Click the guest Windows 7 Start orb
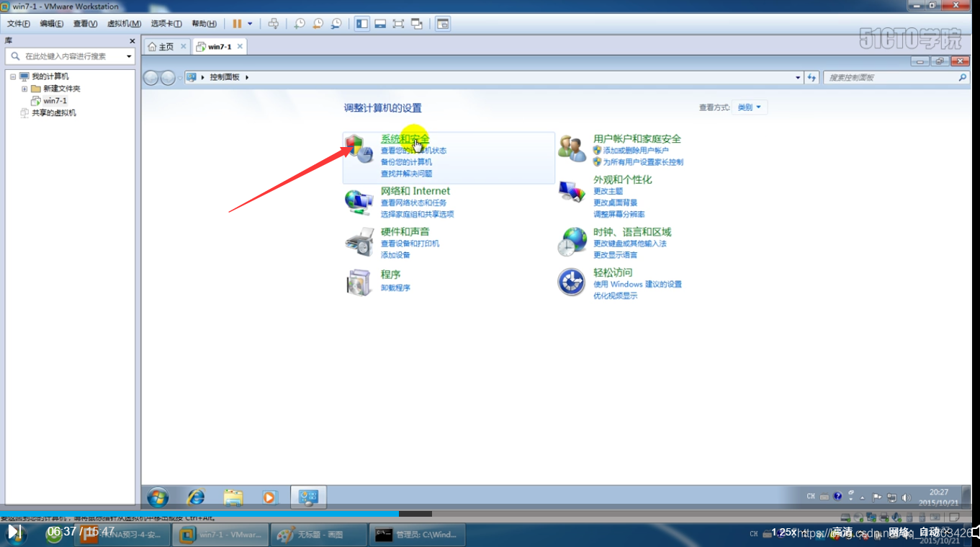 click(x=158, y=497)
